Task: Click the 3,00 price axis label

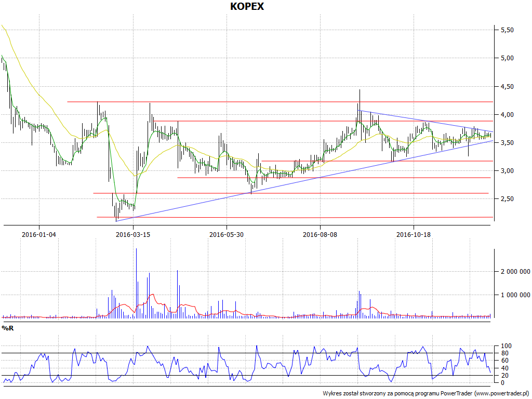Action: [507, 171]
